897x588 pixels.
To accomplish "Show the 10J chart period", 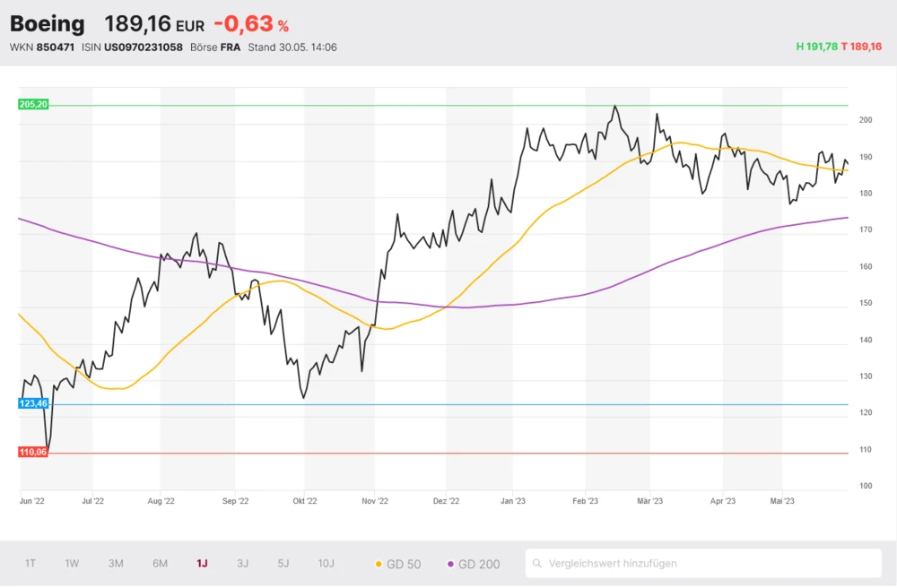I will pos(326,564).
